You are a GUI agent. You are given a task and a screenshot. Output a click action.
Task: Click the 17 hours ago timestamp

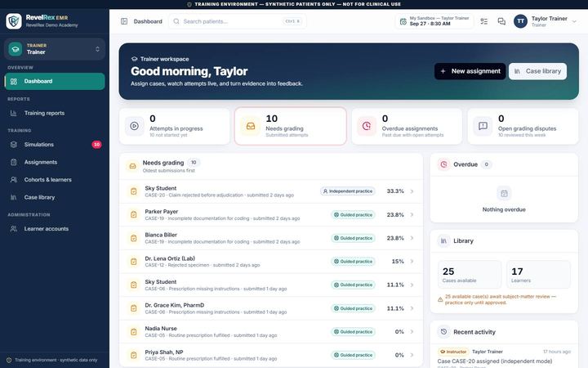tap(557, 352)
